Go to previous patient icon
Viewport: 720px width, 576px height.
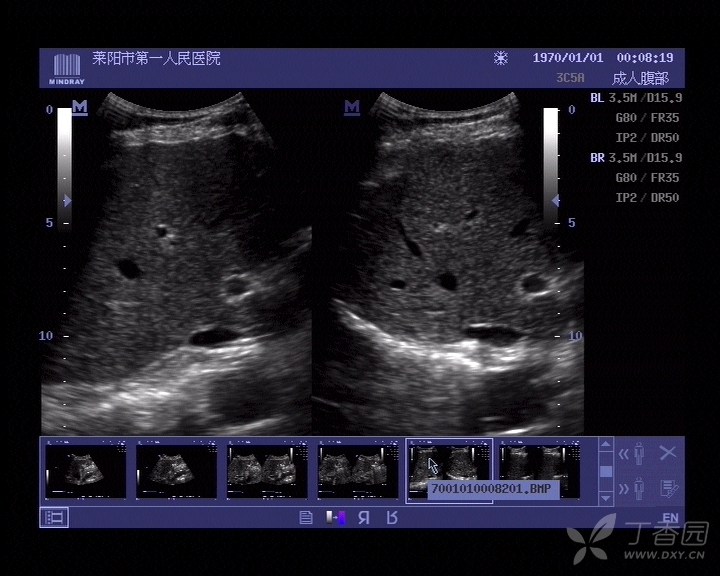click(x=632, y=453)
